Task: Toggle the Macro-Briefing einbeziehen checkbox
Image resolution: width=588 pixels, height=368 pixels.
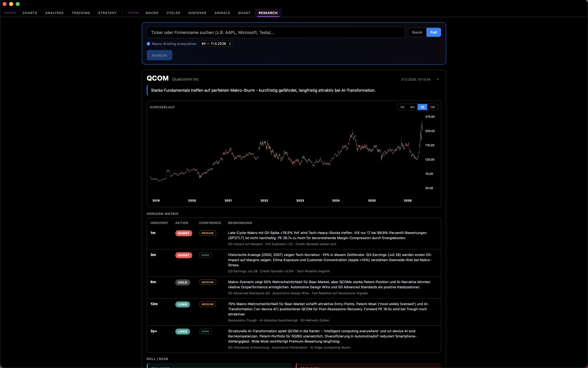Action: pyautogui.click(x=148, y=44)
